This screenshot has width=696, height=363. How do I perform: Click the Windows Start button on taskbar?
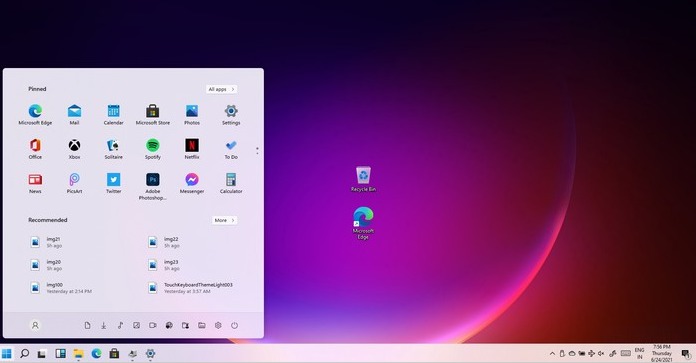(x=6, y=354)
